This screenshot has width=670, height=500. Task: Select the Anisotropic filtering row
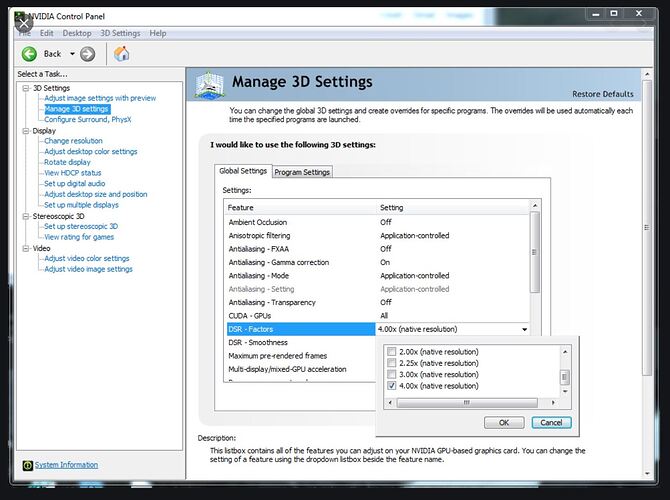376,235
